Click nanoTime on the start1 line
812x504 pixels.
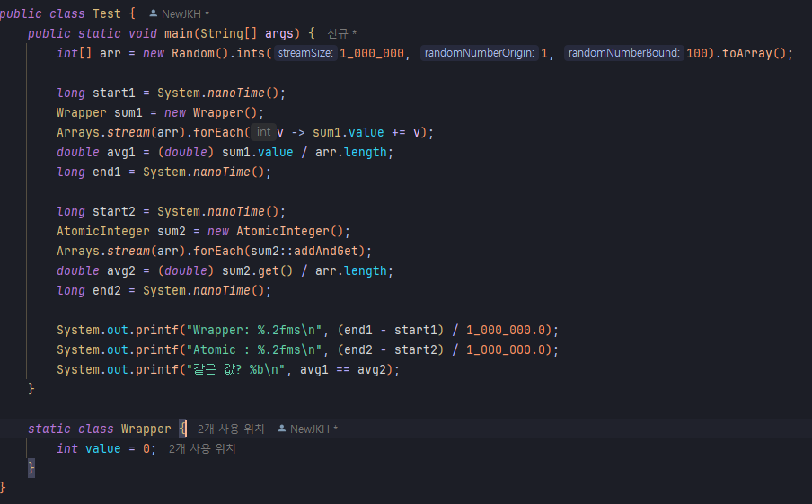(236, 93)
